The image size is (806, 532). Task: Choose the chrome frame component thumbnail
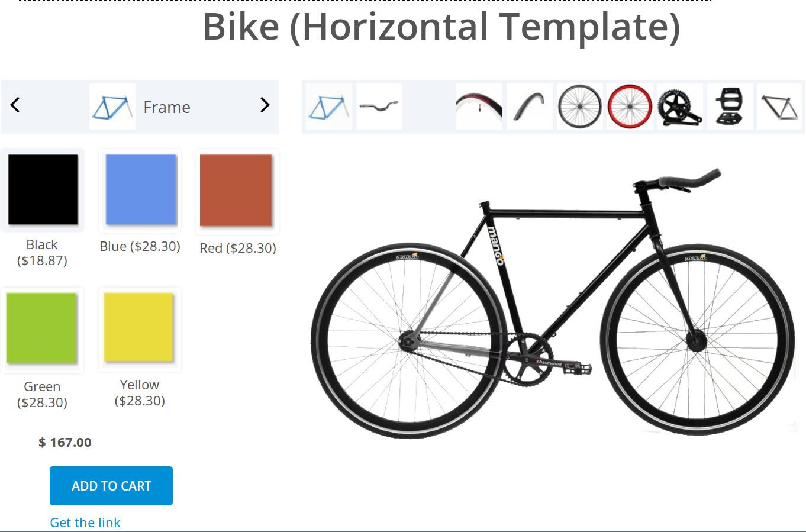coord(781,106)
